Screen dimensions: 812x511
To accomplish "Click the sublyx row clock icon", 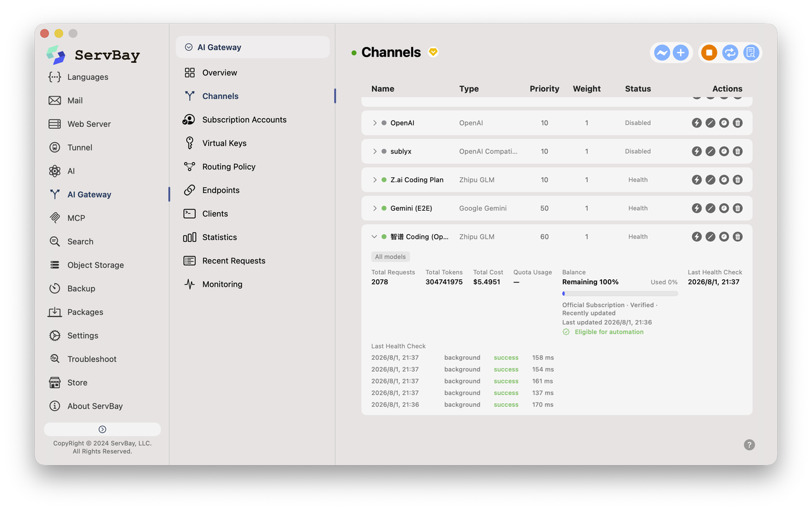I will (x=724, y=152).
